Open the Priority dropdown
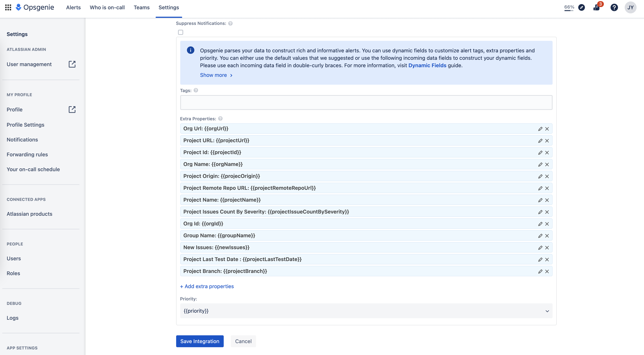The width and height of the screenshot is (644, 355). 366,311
